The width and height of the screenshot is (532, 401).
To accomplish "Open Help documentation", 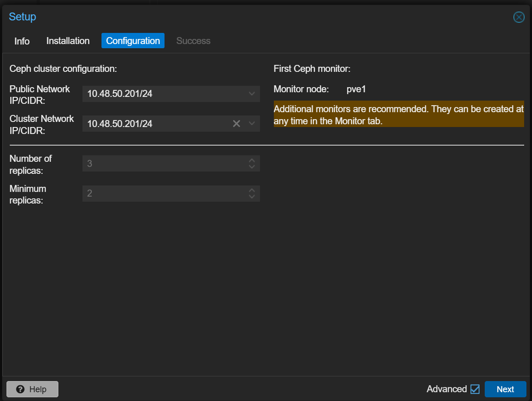I will click(32, 389).
